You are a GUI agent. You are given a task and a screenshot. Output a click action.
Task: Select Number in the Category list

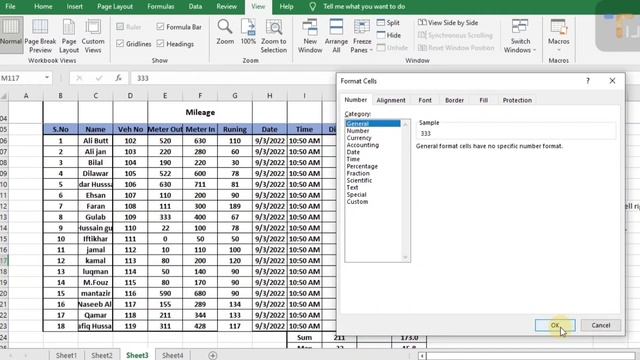(358, 131)
